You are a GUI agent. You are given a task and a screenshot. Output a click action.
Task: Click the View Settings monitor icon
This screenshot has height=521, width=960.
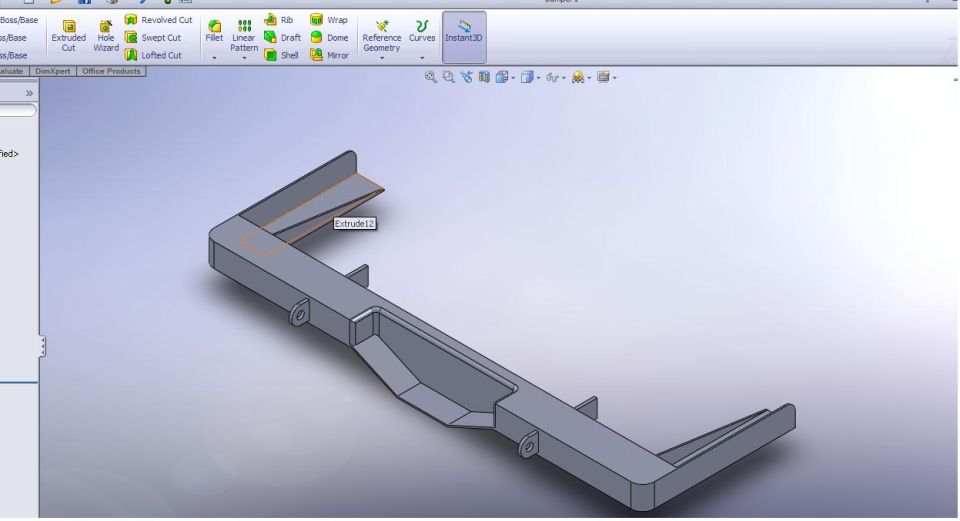coord(603,77)
